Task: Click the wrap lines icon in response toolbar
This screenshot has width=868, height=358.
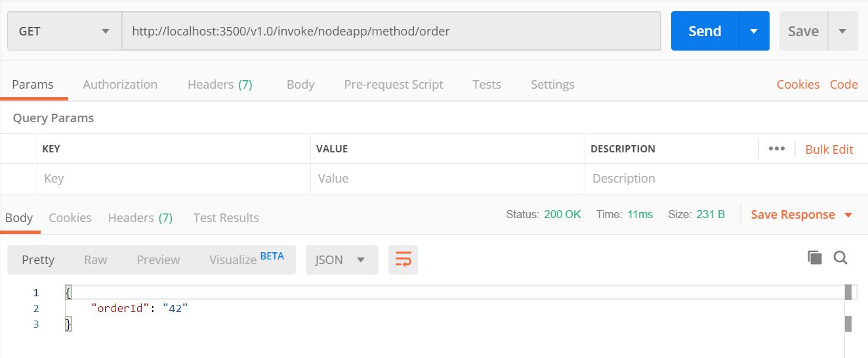Action: coord(403,259)
